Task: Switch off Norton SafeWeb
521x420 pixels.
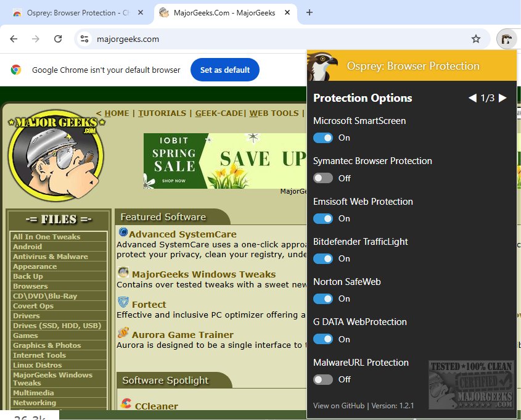Action: (323, 299)
